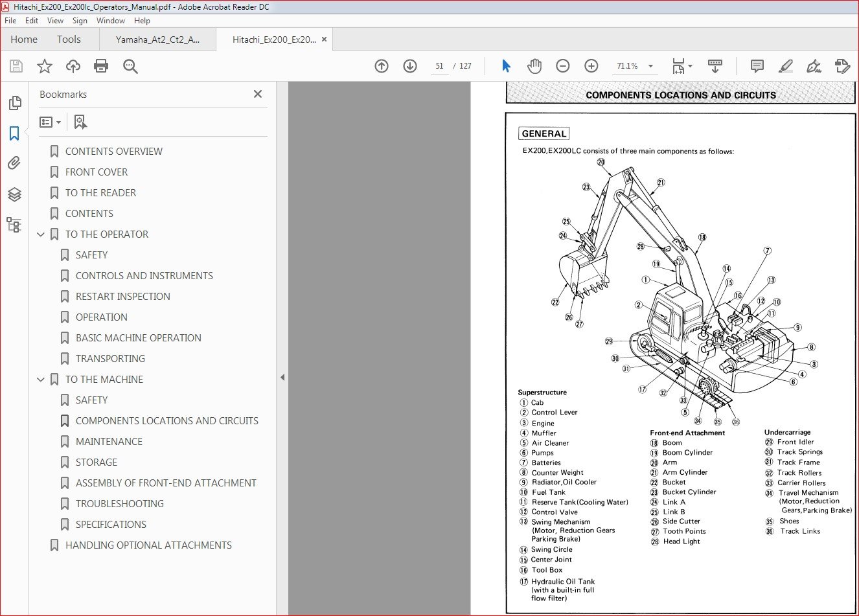This screenshot has width=859, height=616.
Task: Open the View menu
Action: tap(56, 21)
